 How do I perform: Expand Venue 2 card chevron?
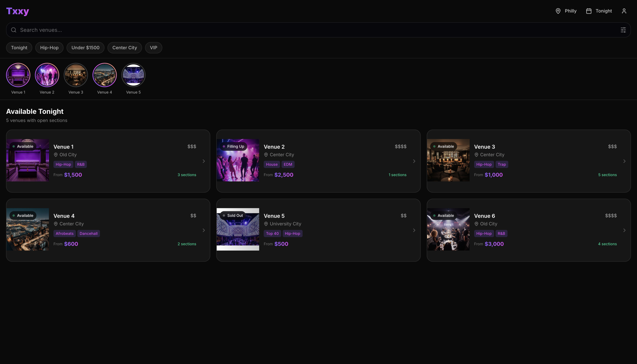click(414, 161)
